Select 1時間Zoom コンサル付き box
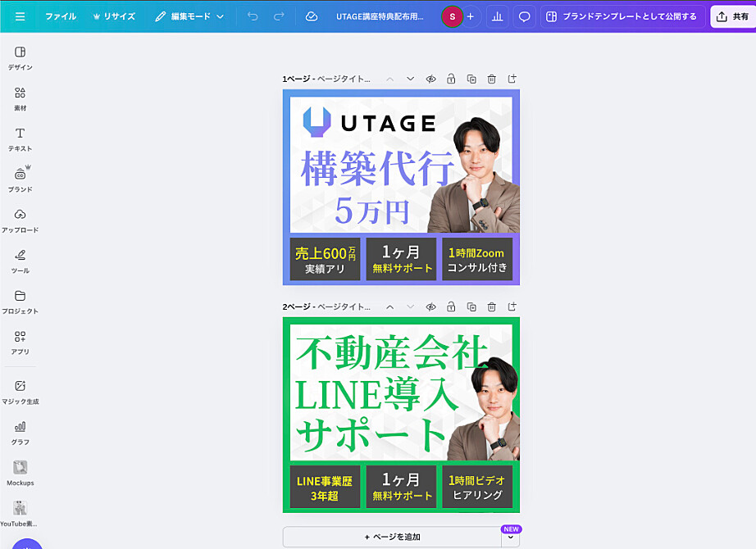 click(x=477, y=259)
